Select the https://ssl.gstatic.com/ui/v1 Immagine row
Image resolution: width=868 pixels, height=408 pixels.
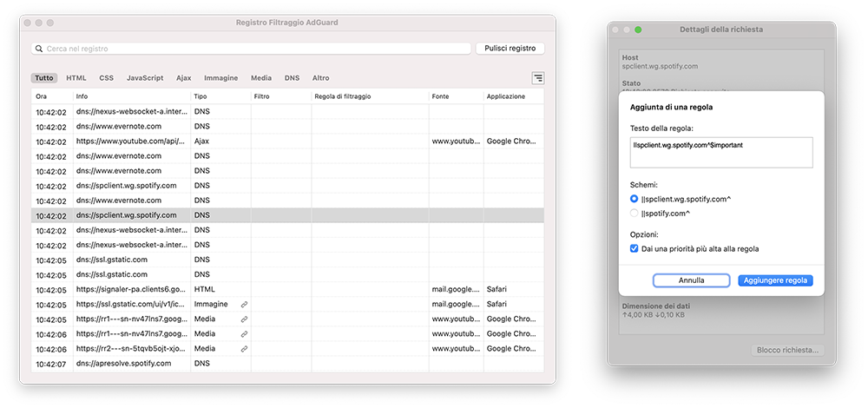pyautogui.click(x=287, y=305)
